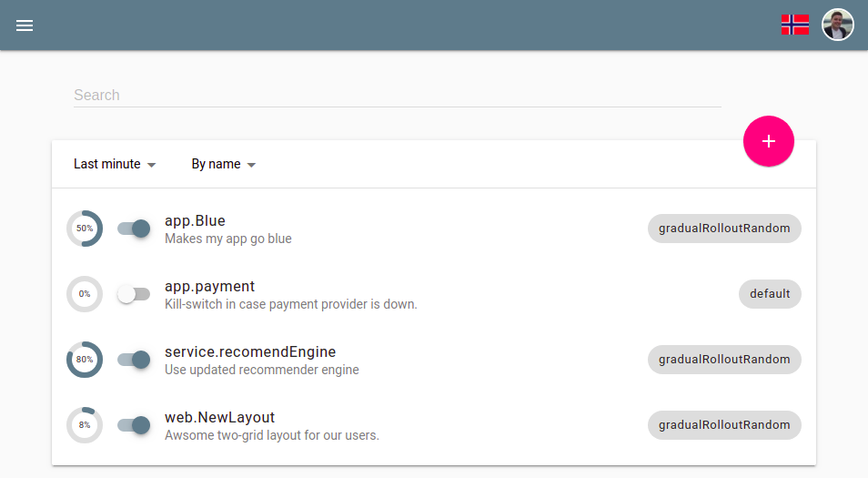Click the 80% circle for service.recomendEngine

pyautogui.click(x=85, y=360)
